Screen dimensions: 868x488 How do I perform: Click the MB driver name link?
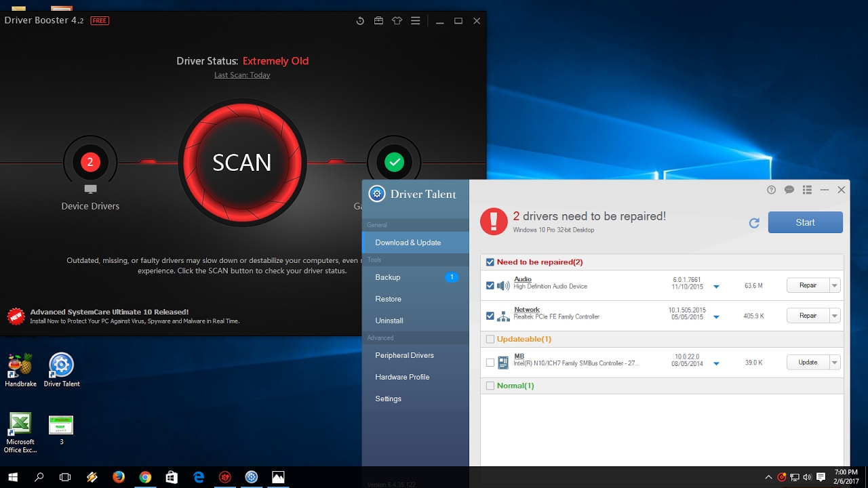tap(519, 356)
